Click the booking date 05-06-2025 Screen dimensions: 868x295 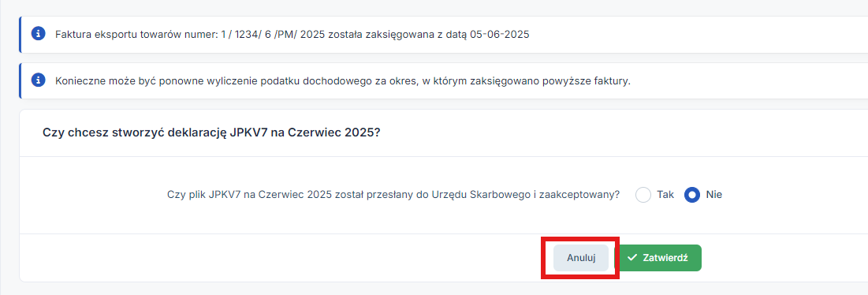pos(500,35)
